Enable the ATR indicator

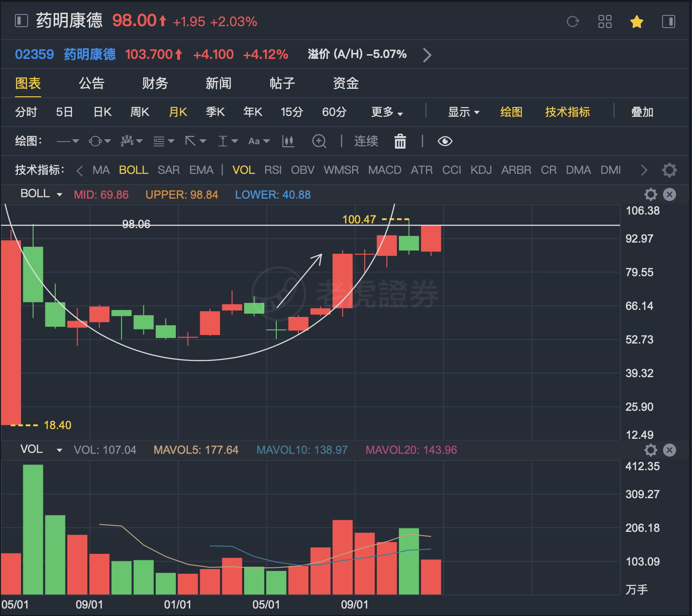point(422,170)
